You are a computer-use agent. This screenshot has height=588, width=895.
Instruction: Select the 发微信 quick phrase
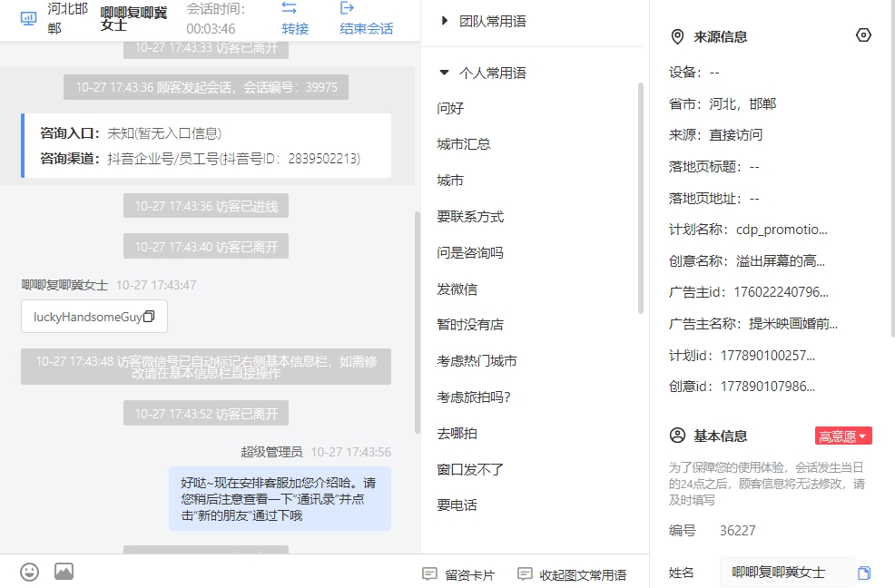[x=457, y=289]
